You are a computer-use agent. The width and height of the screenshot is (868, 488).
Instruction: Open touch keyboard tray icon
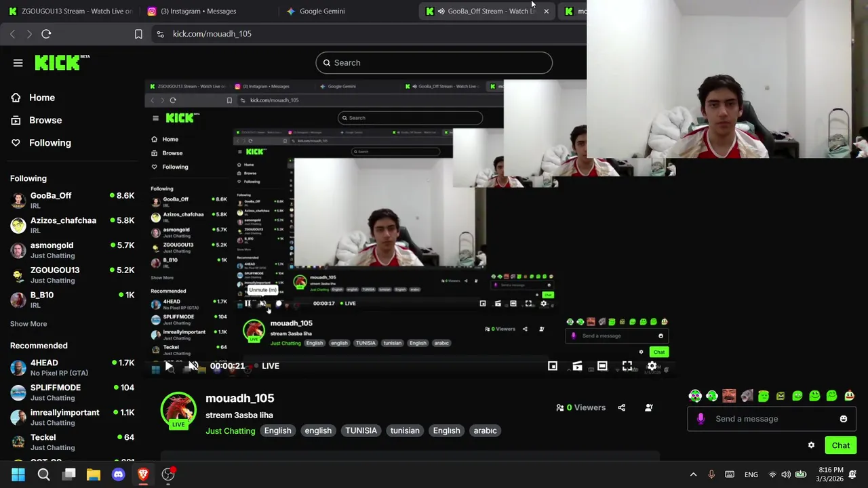tap(730, 474)
